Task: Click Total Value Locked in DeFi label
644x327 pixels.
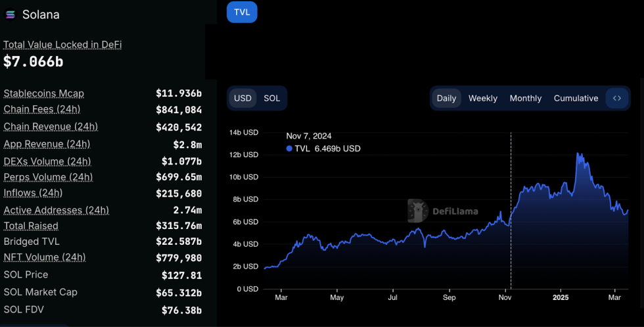Action: [x=62, y=45]
